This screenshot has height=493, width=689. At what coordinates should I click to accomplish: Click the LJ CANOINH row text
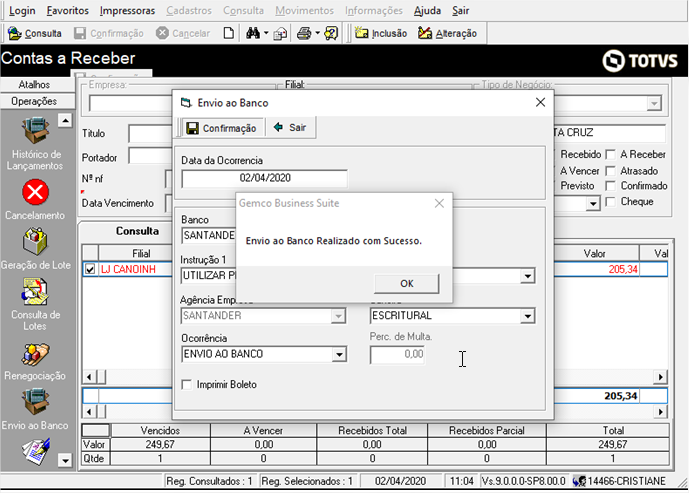[128, 269]
